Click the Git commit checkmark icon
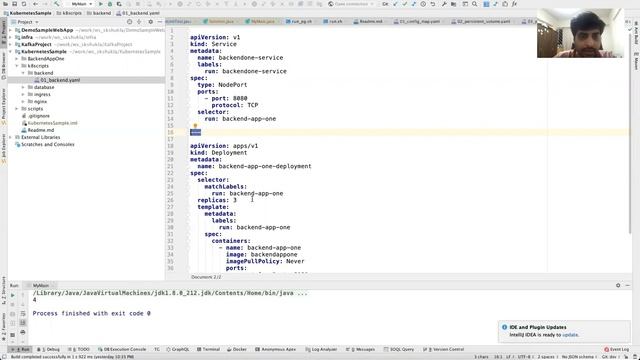 404,4
